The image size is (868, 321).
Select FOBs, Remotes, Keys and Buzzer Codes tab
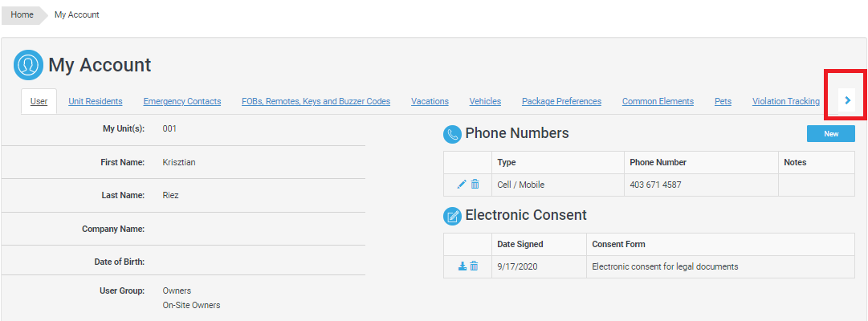pos(316,101)
